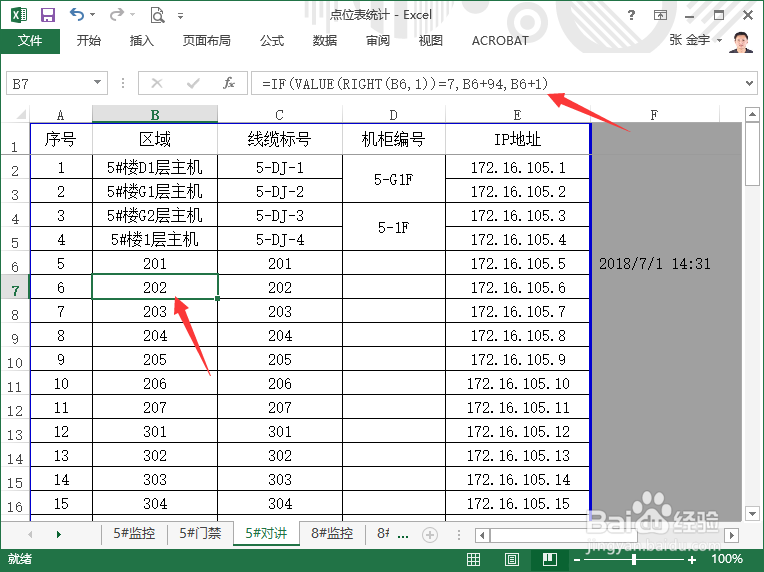This screenshot has height=572, width=764.
Task: Open the 数据 ribbon tab
Action: point(325,41)
